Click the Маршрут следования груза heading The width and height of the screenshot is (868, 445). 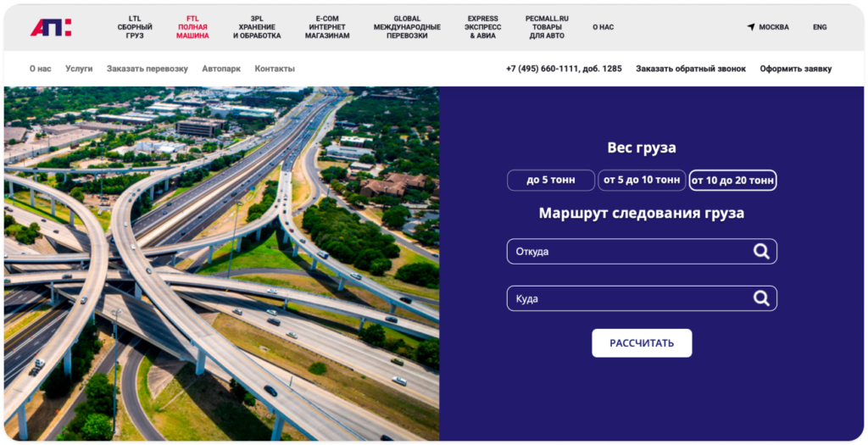coord(642,213)
